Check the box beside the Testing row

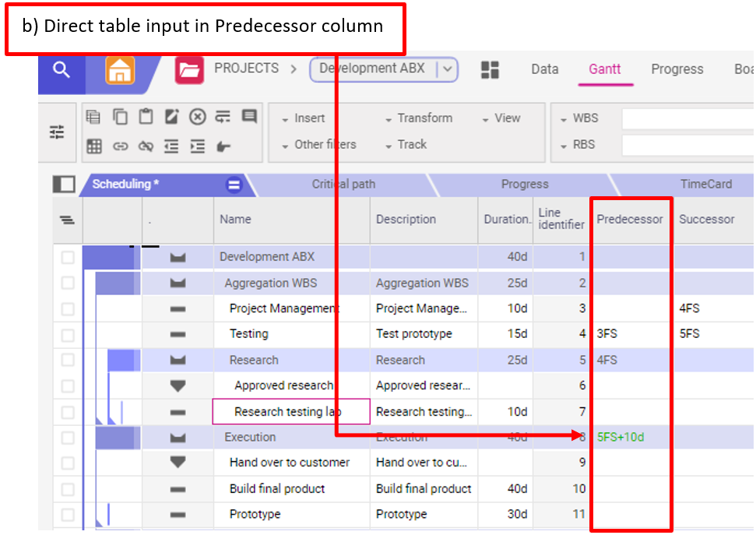(68, 335)
